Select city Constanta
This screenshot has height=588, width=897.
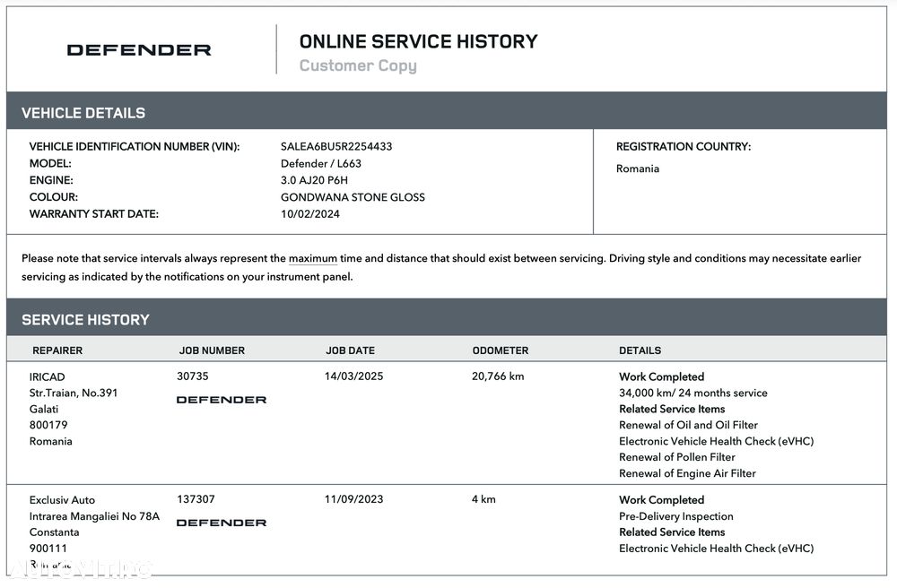point(55,532)
